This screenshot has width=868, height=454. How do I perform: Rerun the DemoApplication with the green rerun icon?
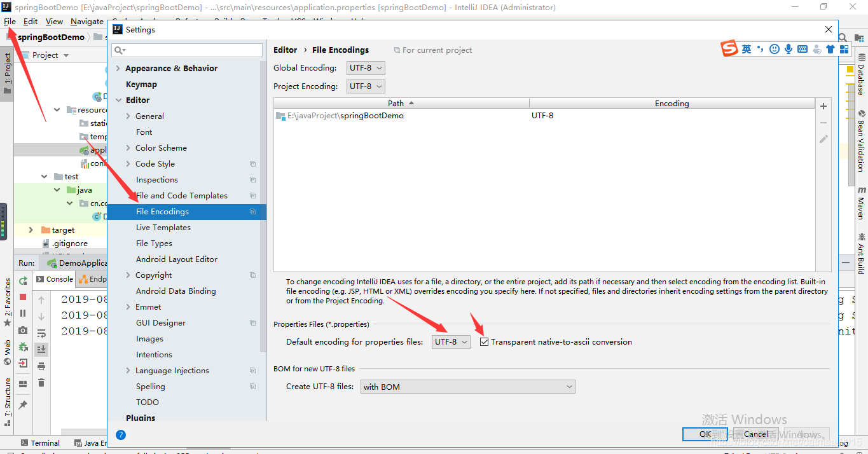pos(23,280)
